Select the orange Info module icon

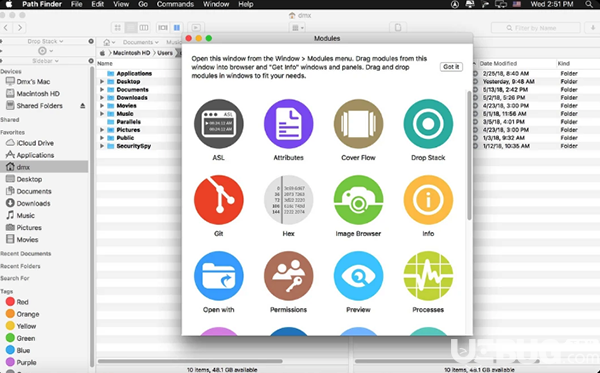click(x=428, y=200)
